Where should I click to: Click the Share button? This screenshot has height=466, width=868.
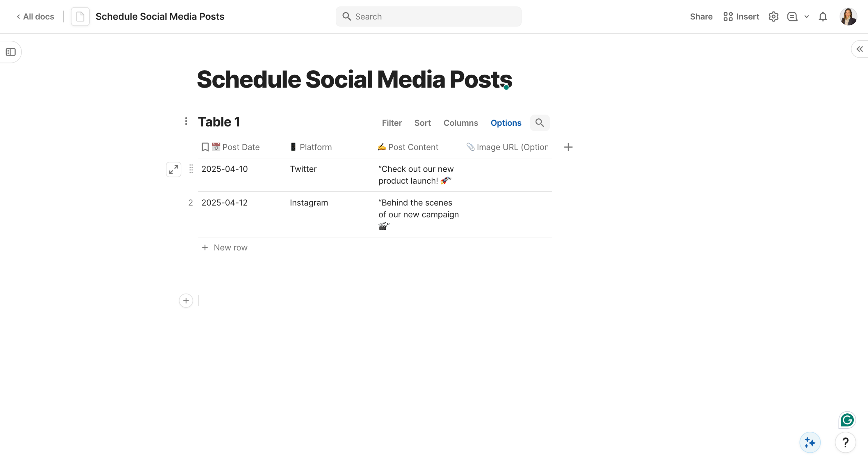(701, 17)
